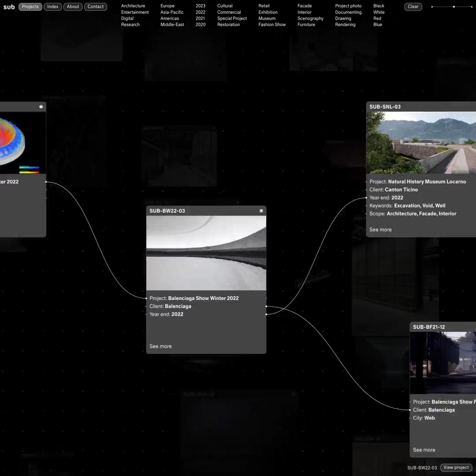The image size is (476, 476).
Task: Filter by Black color
Action: (379, 6)
